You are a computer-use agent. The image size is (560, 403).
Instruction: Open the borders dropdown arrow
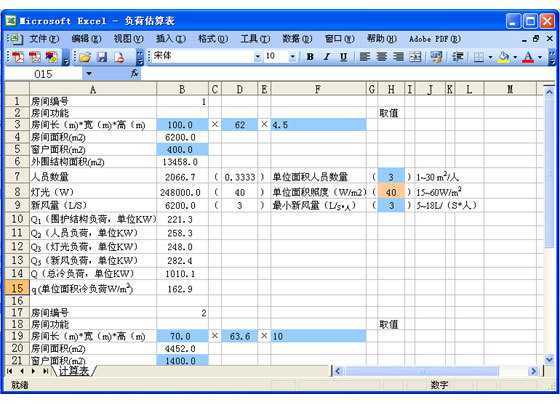click(490, 57)
